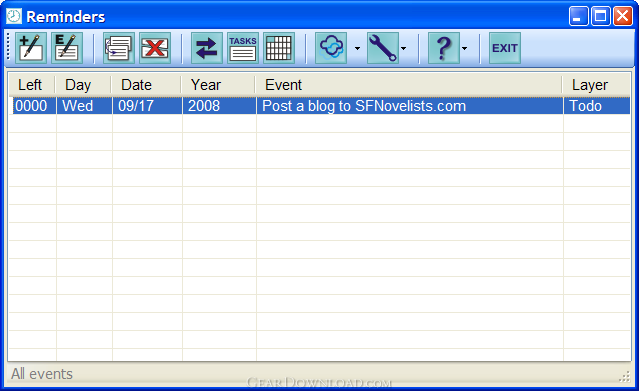Click the cloud sync toolbar icon
639x391 pixels.
point(331,48)
